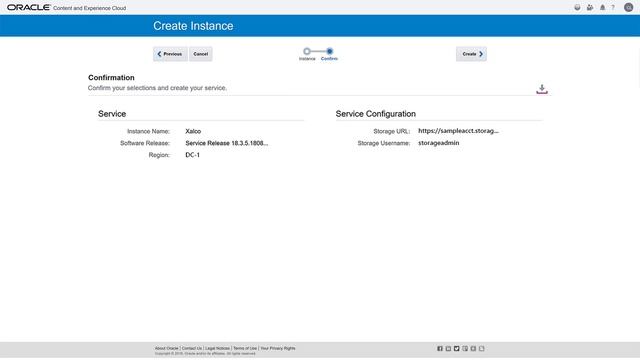Image resolution: width=640 pixels, height=360 pixels.
Task: Click the Storage Username label
Action: (384, 143)
